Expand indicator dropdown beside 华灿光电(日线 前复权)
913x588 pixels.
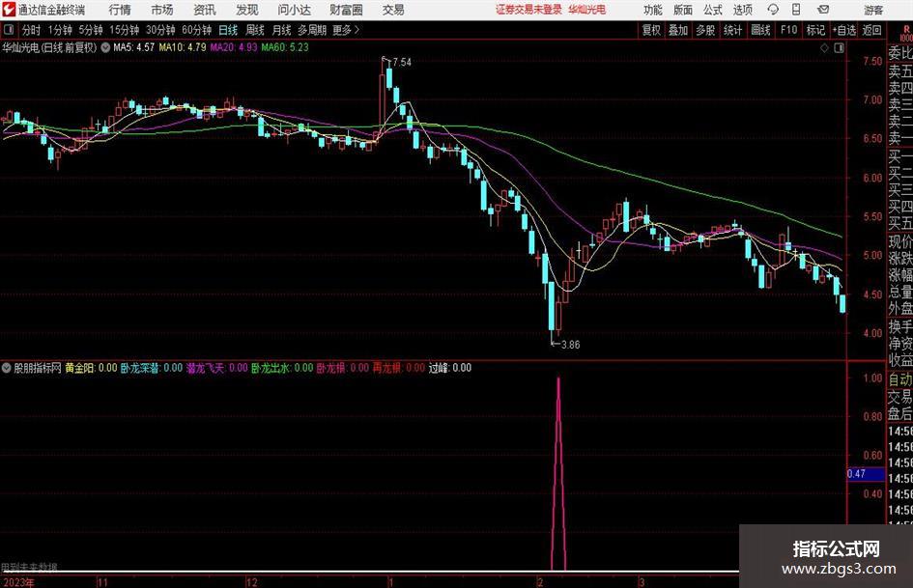click(105, 47)
